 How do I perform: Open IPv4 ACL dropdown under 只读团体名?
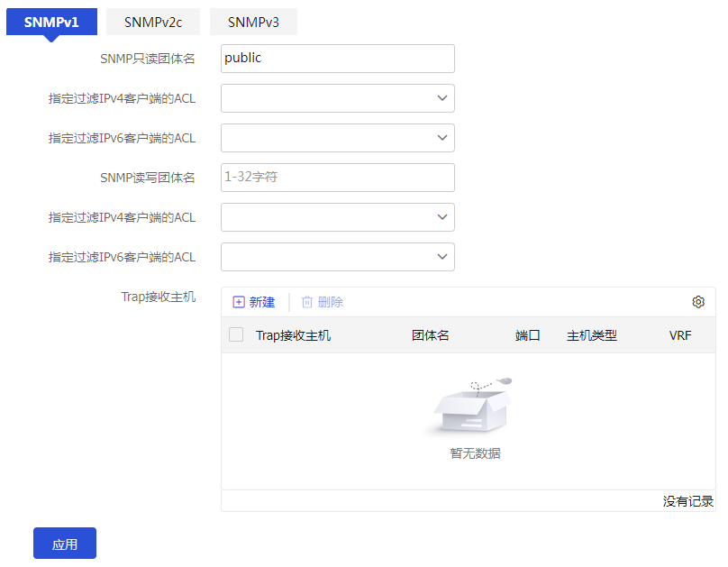pos(337,98)
